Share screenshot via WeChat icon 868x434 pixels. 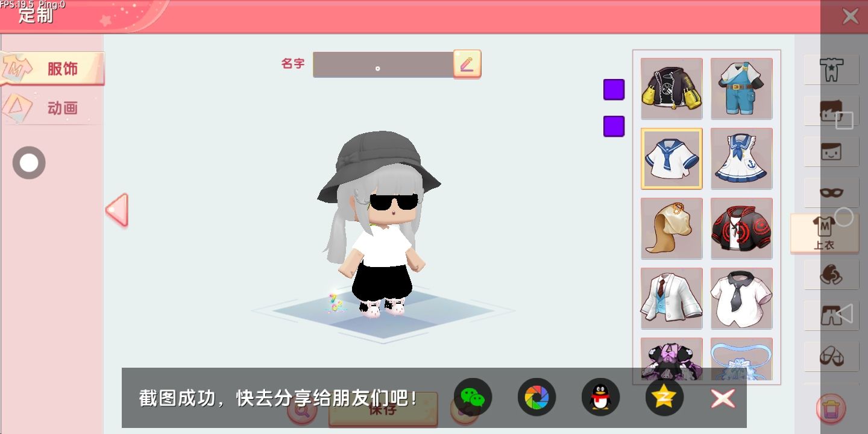[x=473, y=397]
